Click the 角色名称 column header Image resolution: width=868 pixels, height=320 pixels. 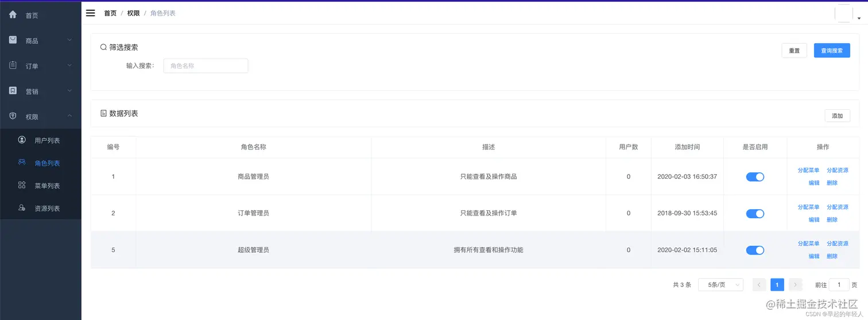pyautogui.click(x=253, y=147)
